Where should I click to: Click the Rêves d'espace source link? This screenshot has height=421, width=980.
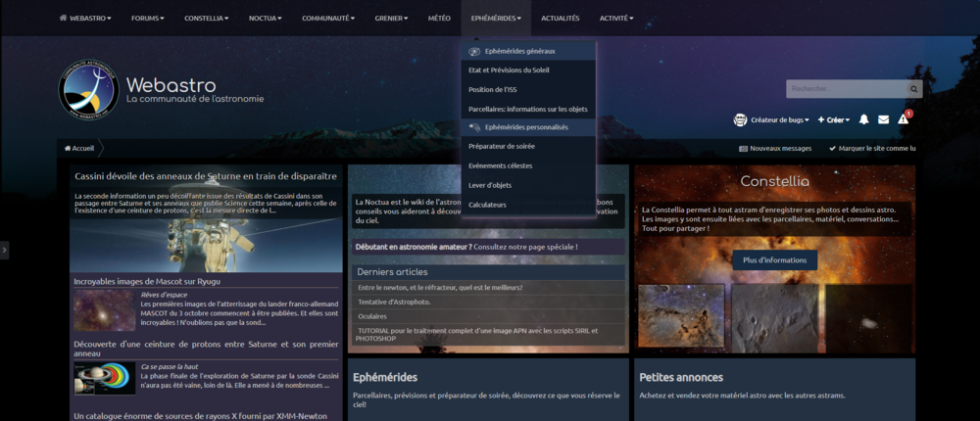(x=164, y=294)
